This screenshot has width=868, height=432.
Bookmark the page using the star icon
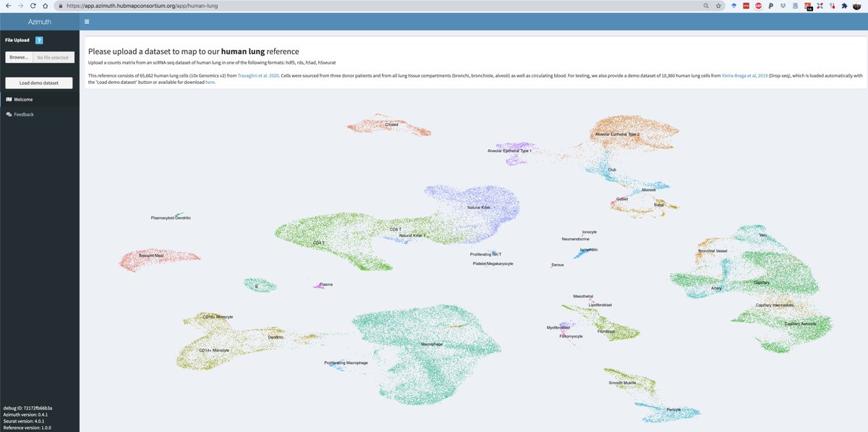point(717,5)
